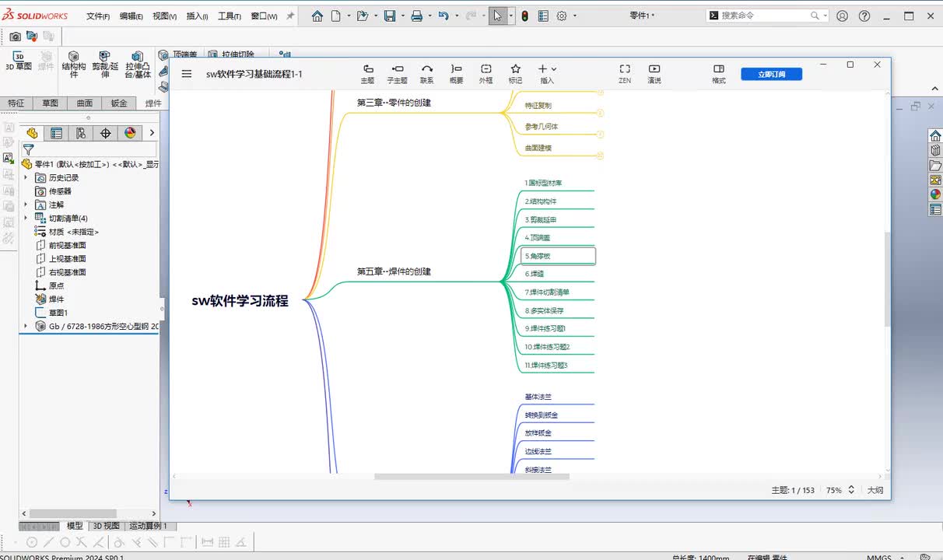Expand the Gb / 6728-1986 structural member node
This screenshot has height=560, width=943.
pos(26,326)
